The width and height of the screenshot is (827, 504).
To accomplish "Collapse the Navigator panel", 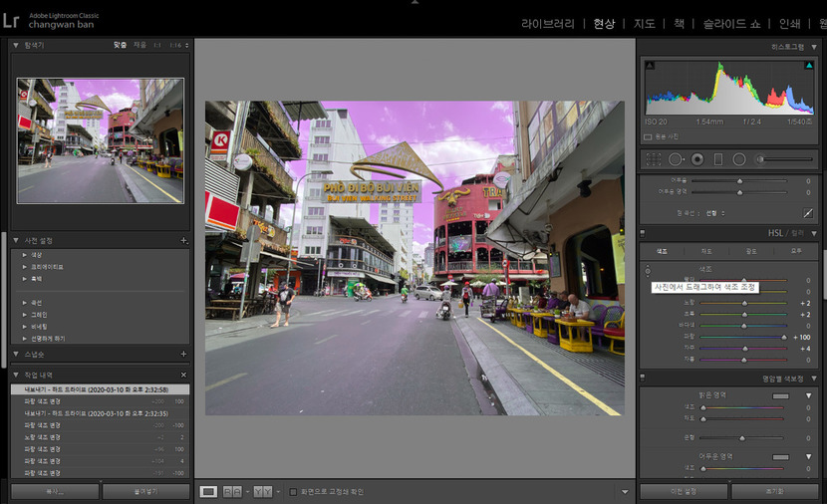I will coord(16,46).
